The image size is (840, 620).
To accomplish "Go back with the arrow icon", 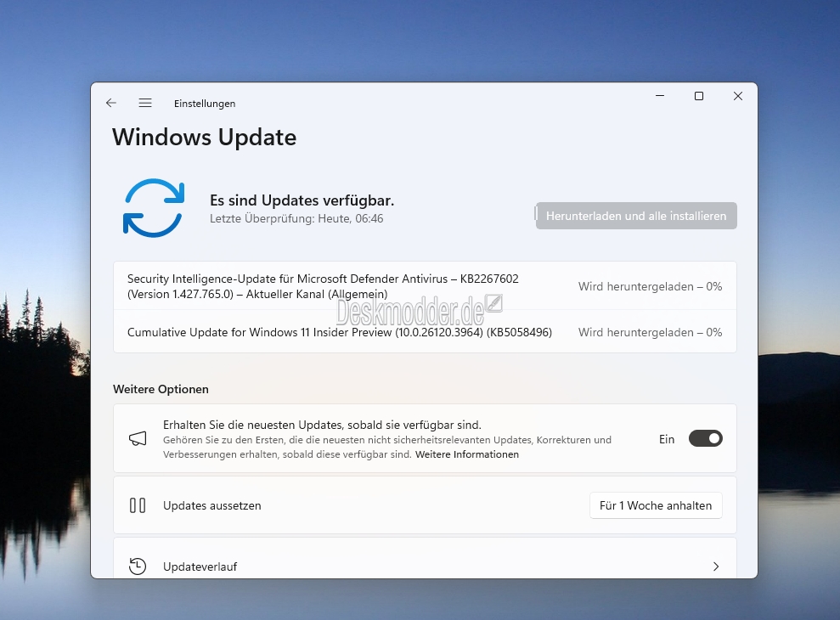I will (x=111, y=103).
